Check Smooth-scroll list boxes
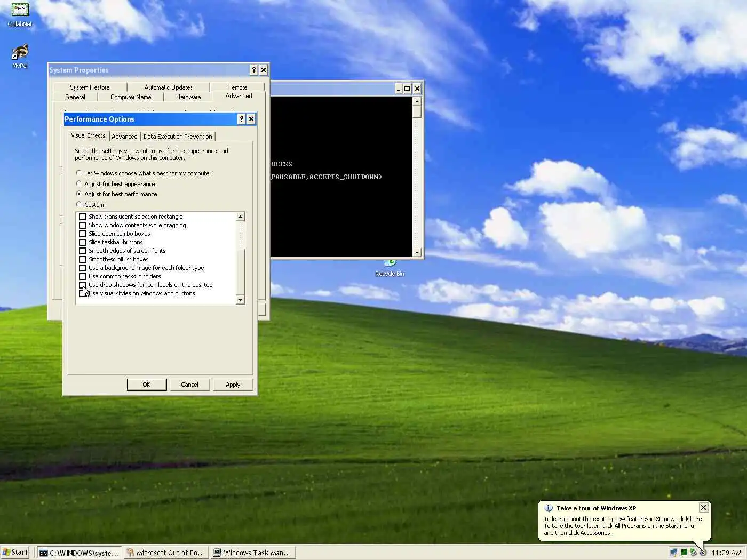 pos(82,259)
